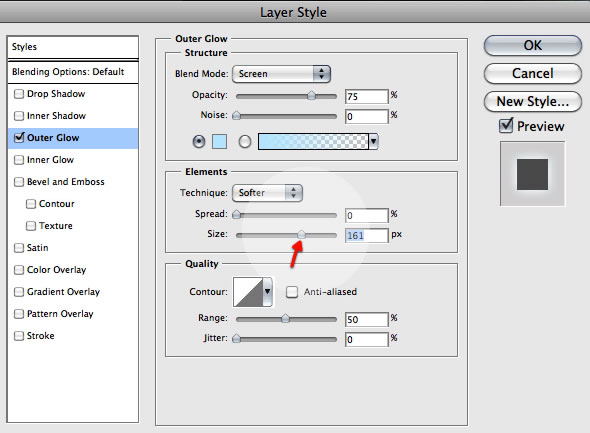Open the Contour picker dropdown arrow

tap(267, 292)
